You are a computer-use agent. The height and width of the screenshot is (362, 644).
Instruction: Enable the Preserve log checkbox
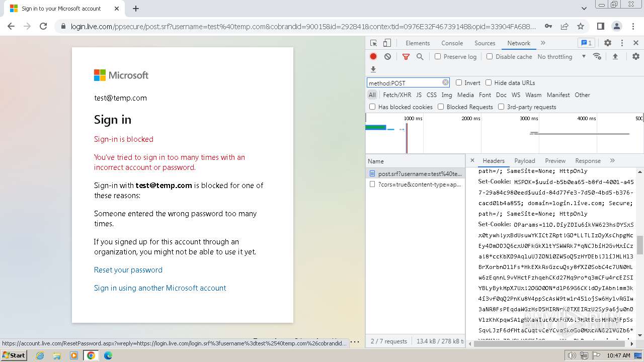[x=438, y=56]
